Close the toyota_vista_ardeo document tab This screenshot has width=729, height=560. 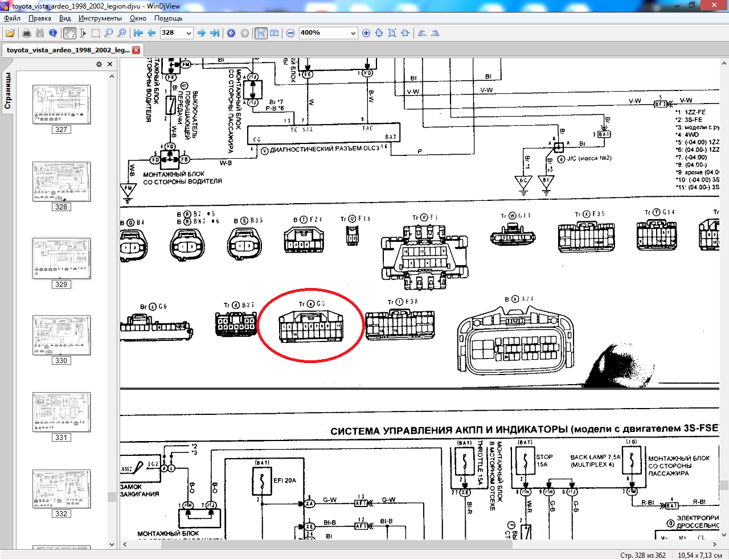pyautogui.click(x=136, y=50)
